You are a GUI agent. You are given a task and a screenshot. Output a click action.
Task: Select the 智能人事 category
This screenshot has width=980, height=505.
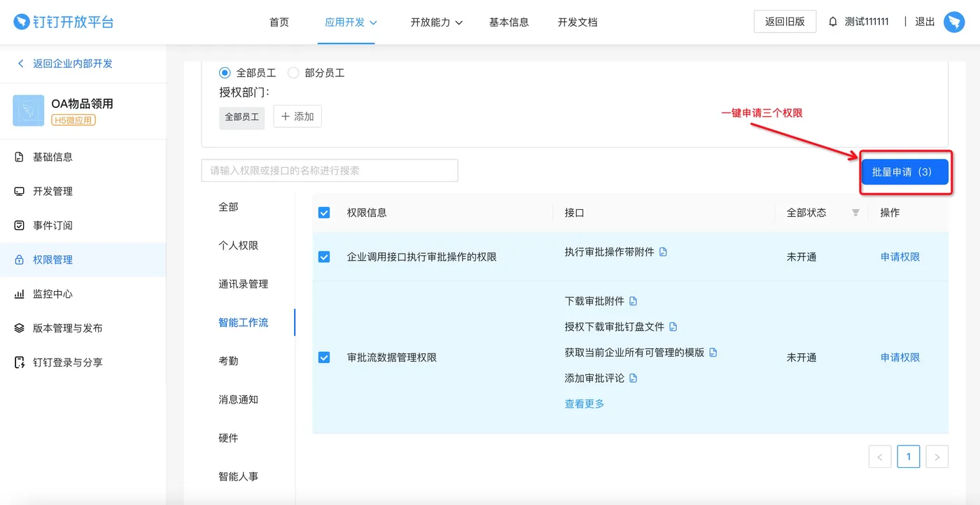tap(238, 476)
